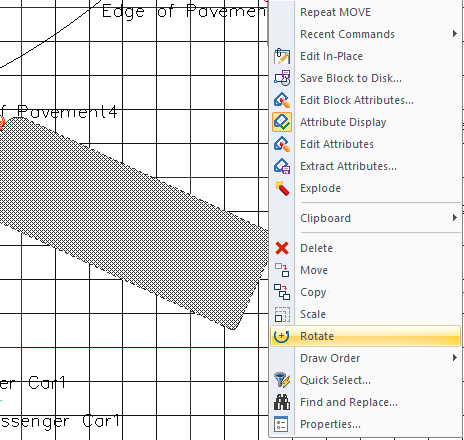Click the Edit In-Place pencil icon
Image resolution: width=464 pixels, height=440 pixels.
(x=282, y=56)
